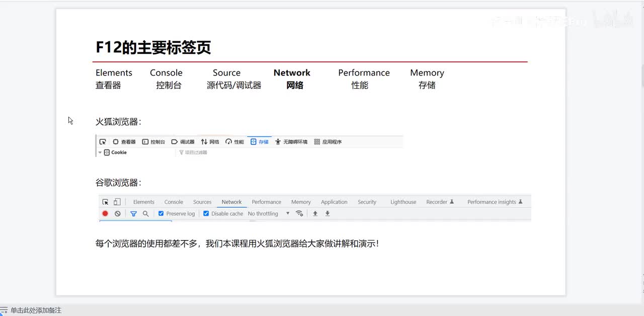Screen dimensions: 644x316
Task: Click the slide's large Performance heading above 性能
Action: coord(364,72)
